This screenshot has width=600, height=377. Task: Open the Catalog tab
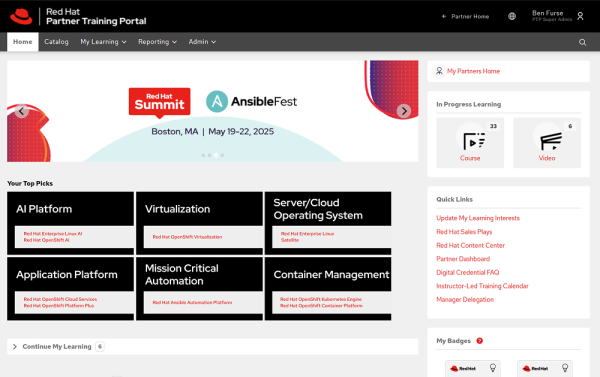tap(56, 42)
